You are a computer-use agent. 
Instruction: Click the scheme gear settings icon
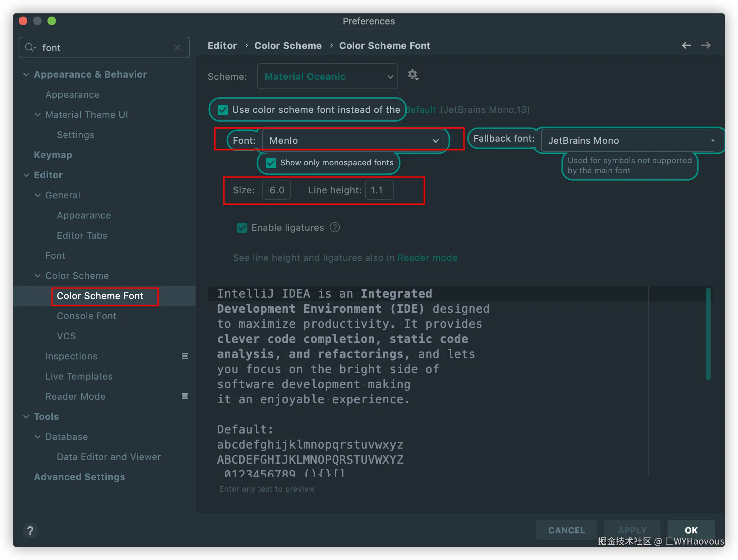pyautogui.click(x=412, y=75)
